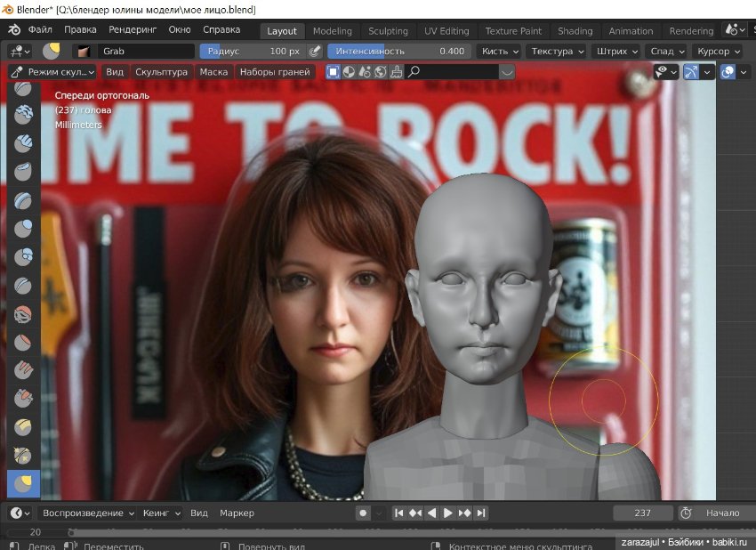The width and height of the screenshot is (756, 550).
Task: Toggle pen pressure for brush radius
Action: pos(314,52)
